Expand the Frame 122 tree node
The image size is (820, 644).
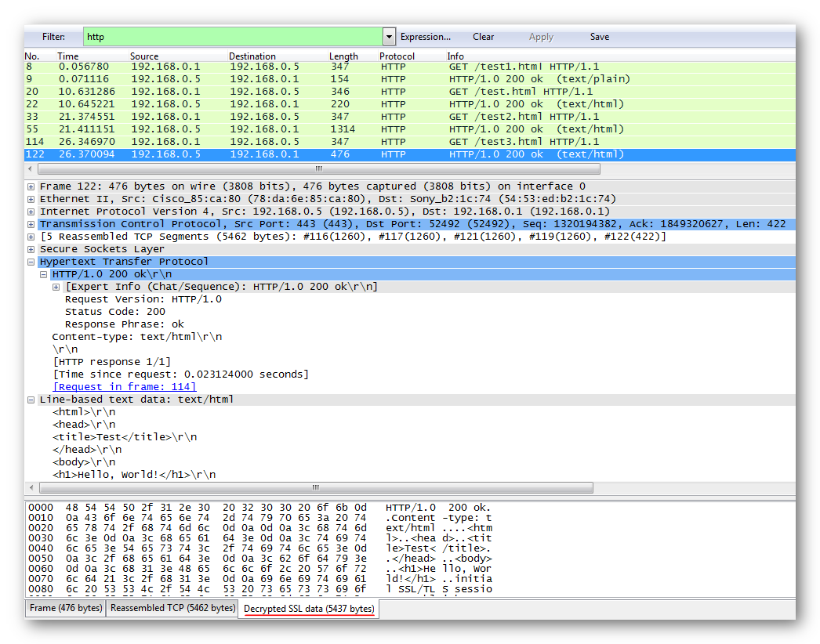pyautogui.click(x=31, y=186)
